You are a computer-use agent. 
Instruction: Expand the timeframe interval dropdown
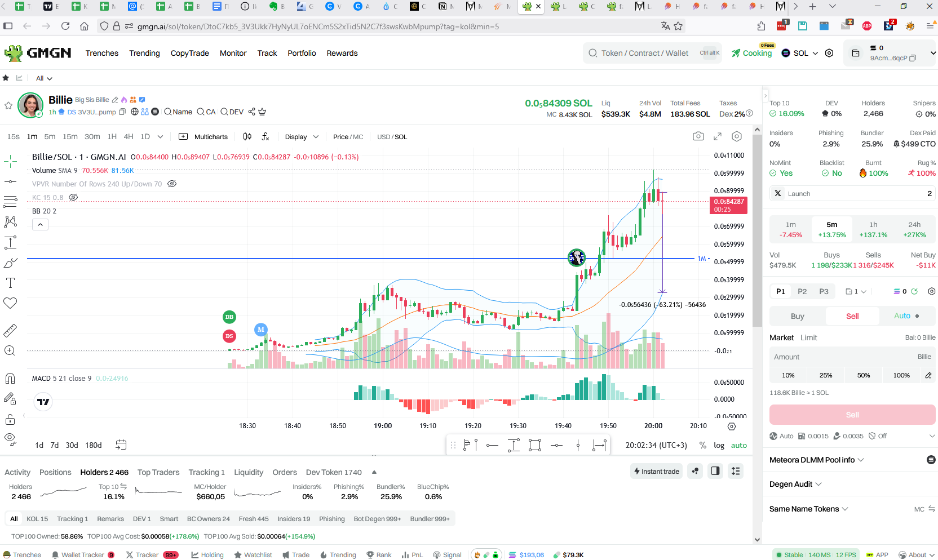[x=161, y=136]
